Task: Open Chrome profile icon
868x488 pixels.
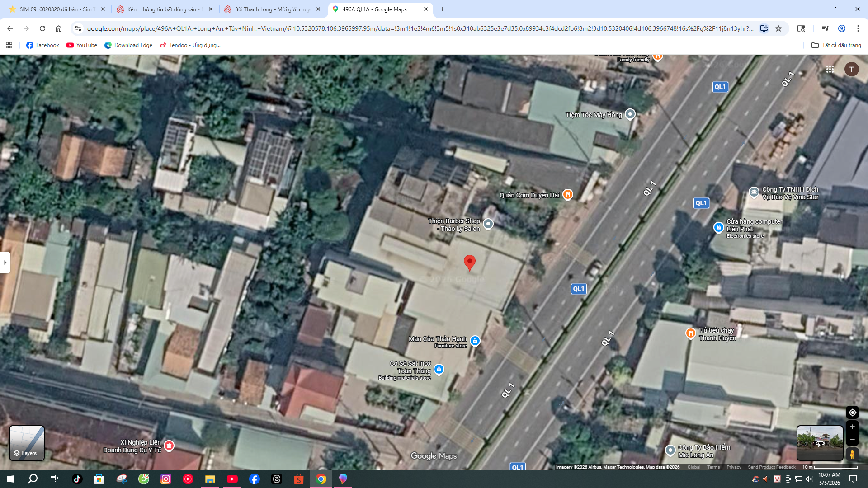Action: pos(842,28)
